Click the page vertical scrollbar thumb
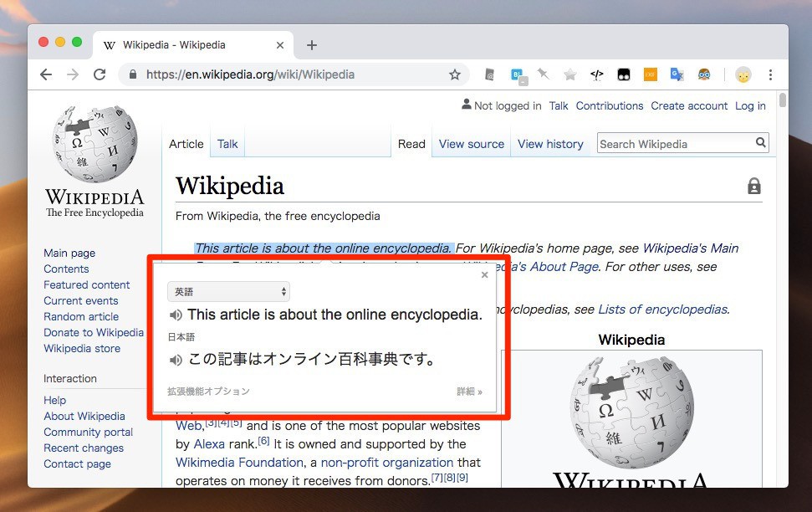The image size is (812, 512). pos(783,100)
